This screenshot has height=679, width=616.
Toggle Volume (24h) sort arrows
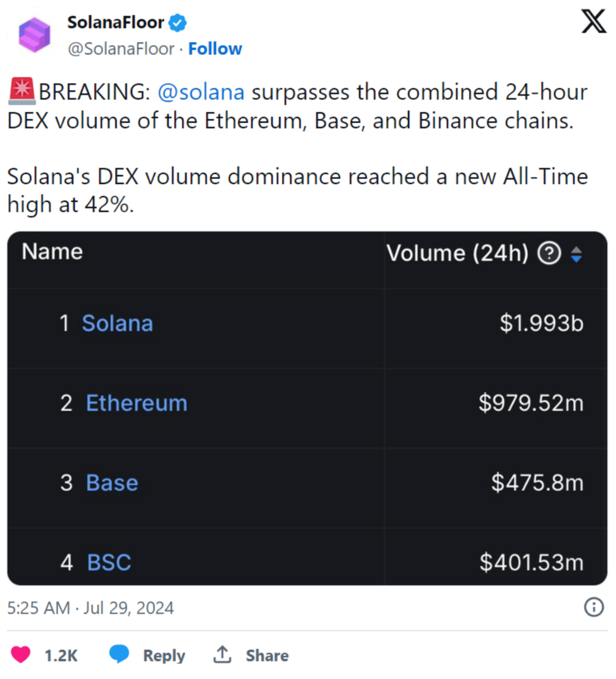pos(576,254)
